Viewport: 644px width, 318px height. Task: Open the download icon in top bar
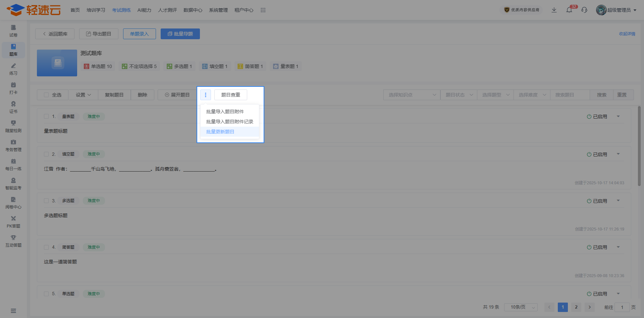point(554,10)
